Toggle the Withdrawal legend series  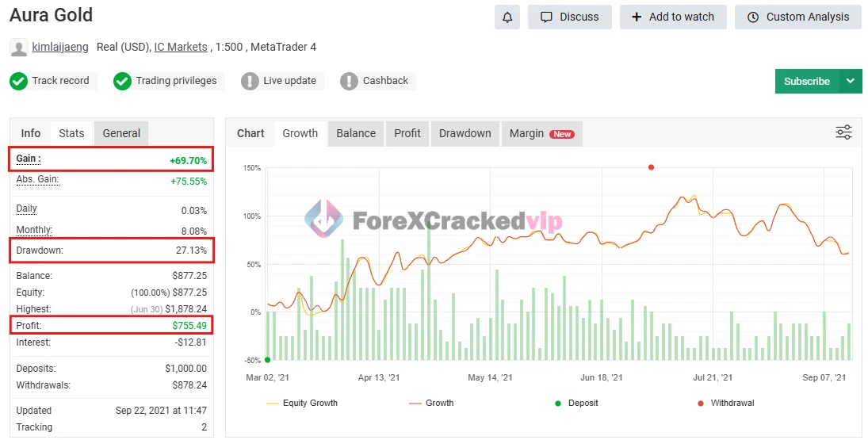click(726, 403)
